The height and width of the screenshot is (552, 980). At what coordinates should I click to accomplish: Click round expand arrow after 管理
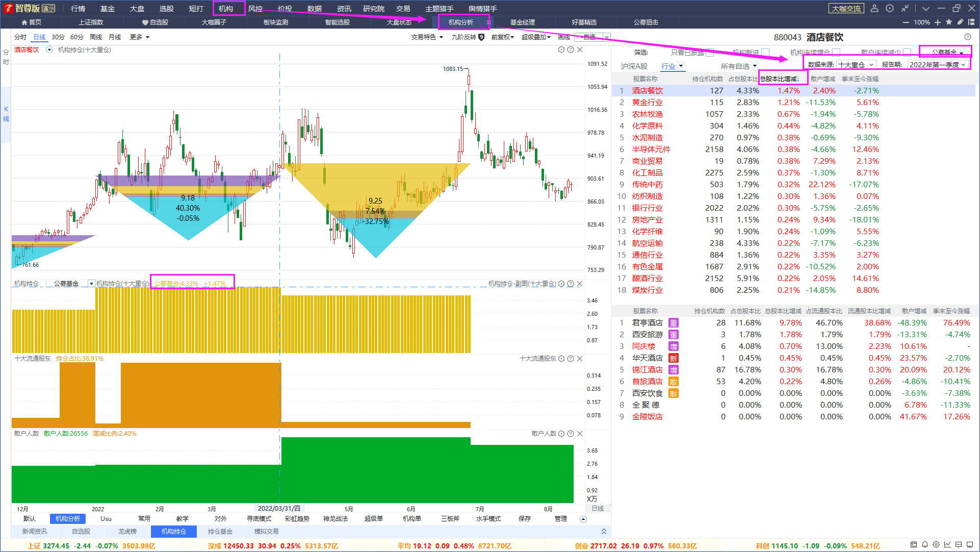click(583, 519)
